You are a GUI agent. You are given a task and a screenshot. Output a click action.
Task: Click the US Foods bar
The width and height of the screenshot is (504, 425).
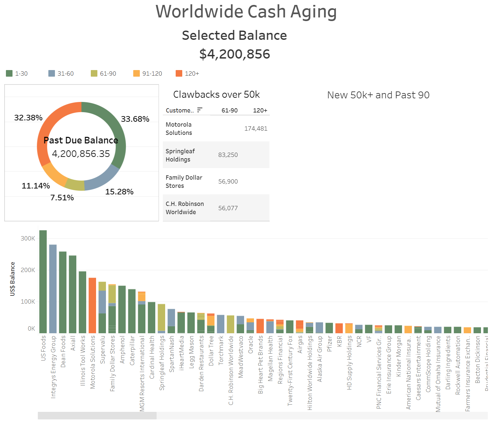point(43,282)
